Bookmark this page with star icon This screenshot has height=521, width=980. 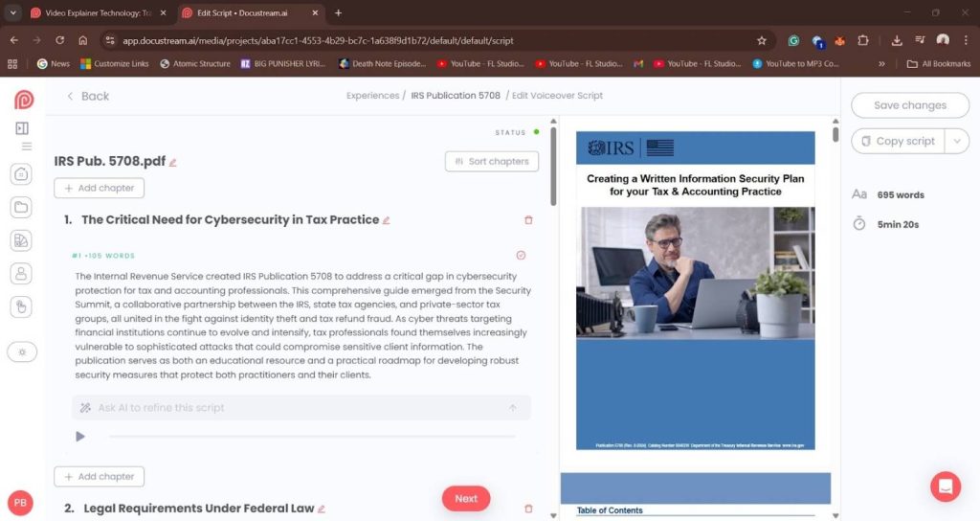coord(761,40)
